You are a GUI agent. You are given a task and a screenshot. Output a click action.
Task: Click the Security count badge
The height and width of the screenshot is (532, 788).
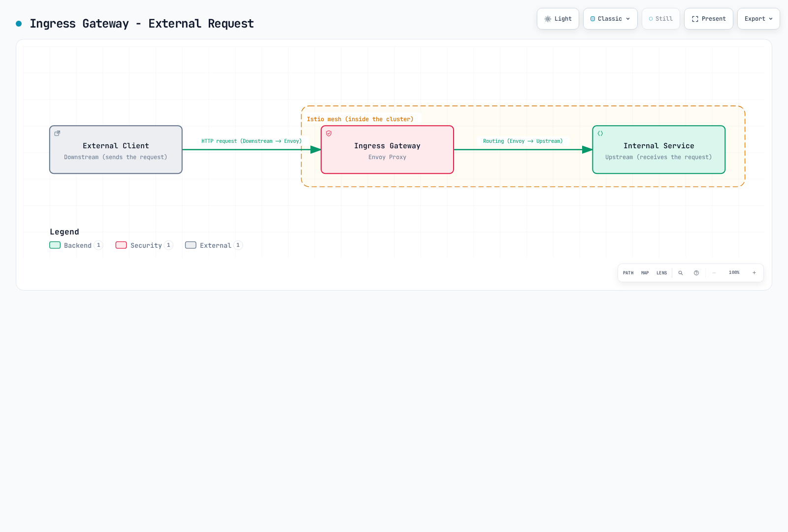click(168, 245)
